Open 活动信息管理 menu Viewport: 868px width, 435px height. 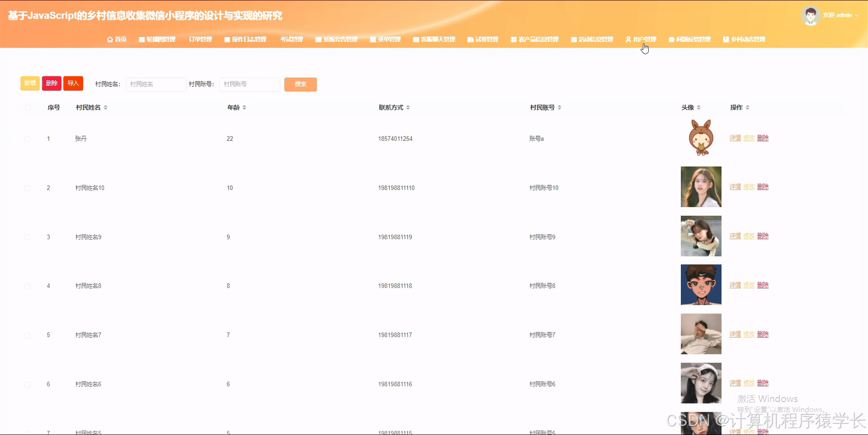592,39
